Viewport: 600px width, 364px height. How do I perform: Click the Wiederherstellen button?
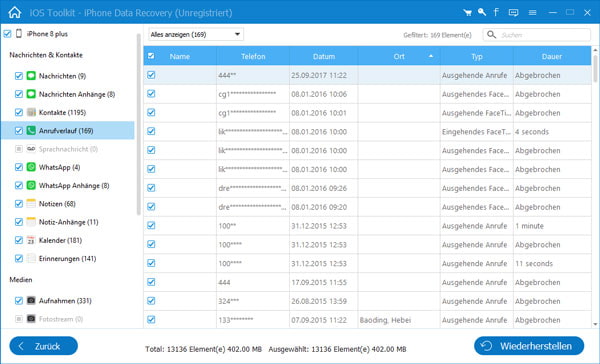pos(529,346)
